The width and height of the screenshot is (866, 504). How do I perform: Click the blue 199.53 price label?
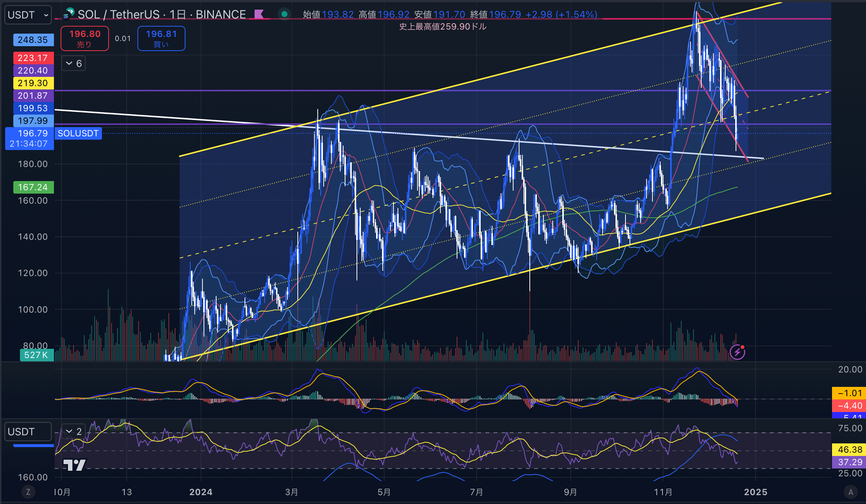point(33,108)
